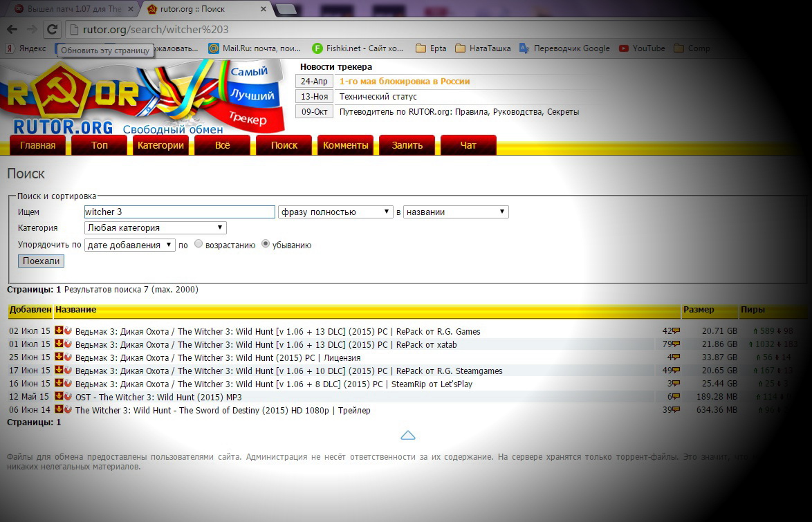The image size is (812, 522).
Task: Open Лицензия Witcher 3 torrent title link
Action: (x=218, y=358)
